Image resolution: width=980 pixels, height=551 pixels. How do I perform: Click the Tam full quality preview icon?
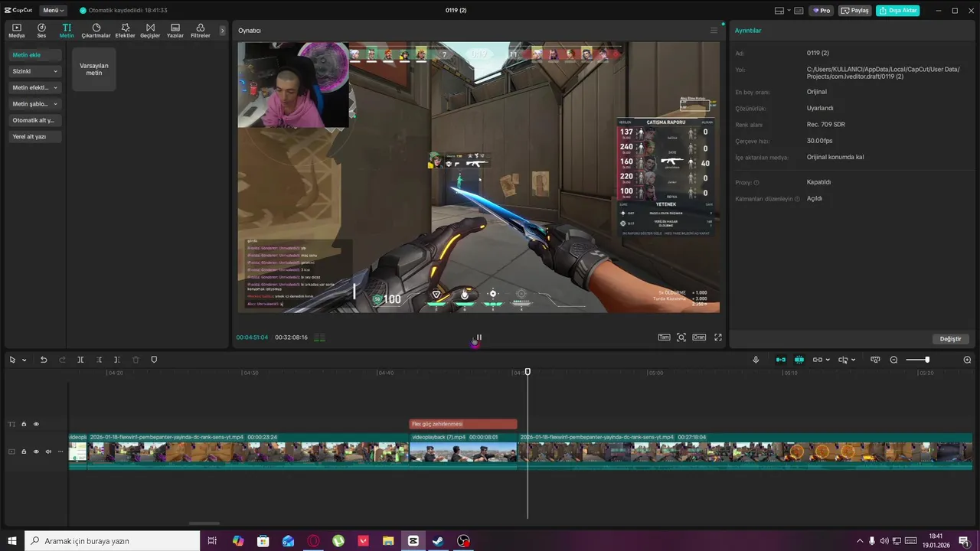point(664,337)
